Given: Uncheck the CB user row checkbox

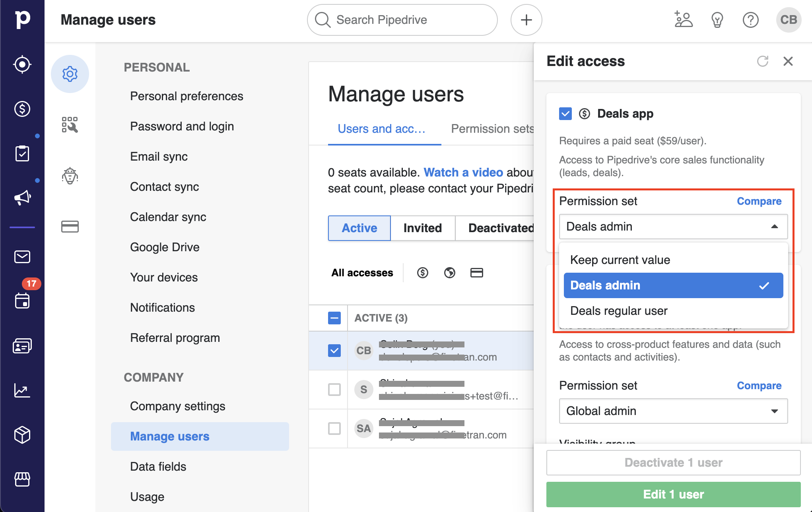Looking at the screenshot, I should coord(334,351).
